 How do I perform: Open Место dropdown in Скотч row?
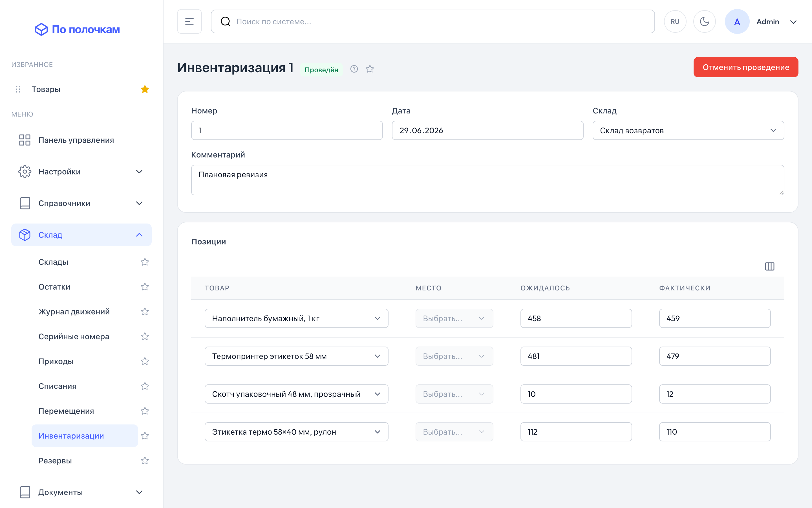454,394
